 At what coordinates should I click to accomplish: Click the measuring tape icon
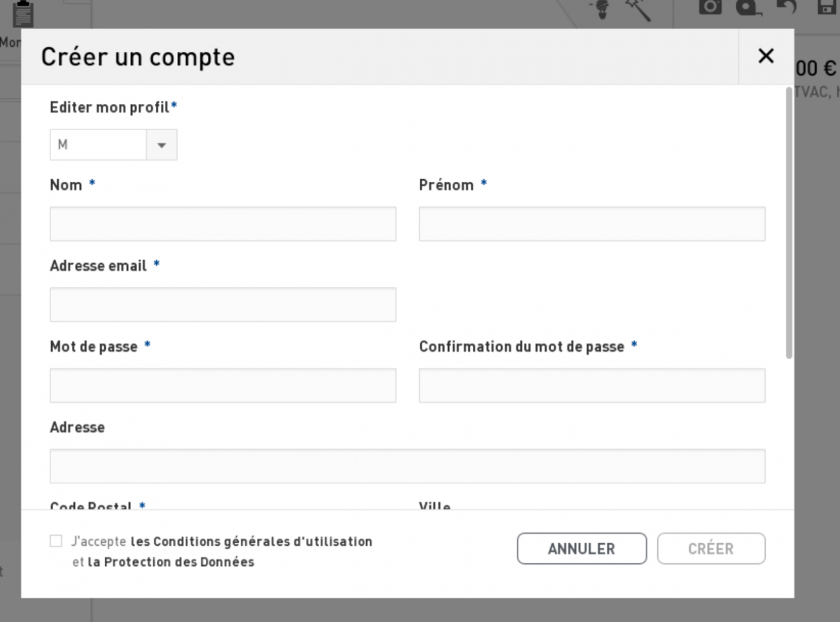[748, 7]
